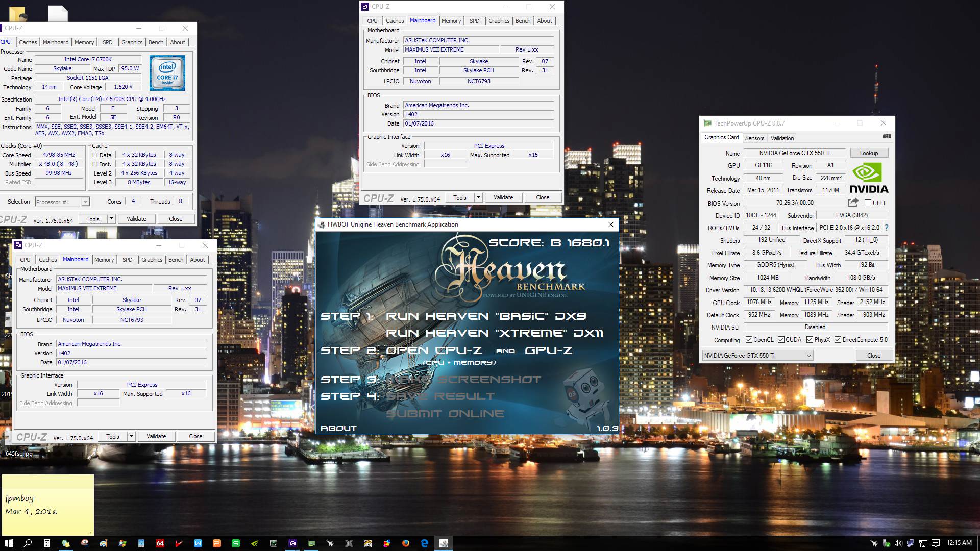980x551 pixels.
Task: Click Close button in top-left CPU-Z window
Action: (176, 219)
